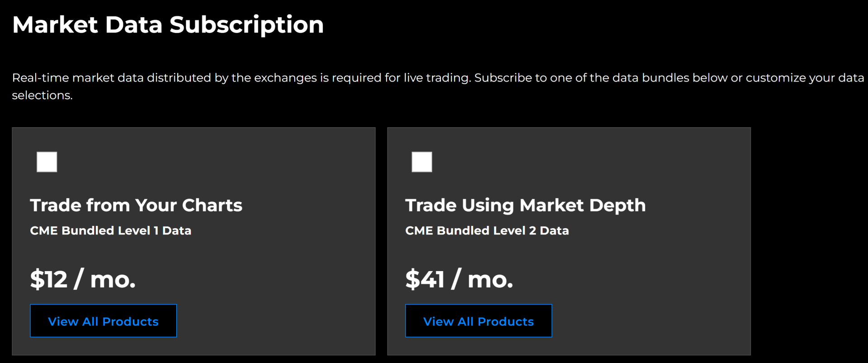This screenshot has width=868, height=363.
Task: Click "Subscription" in the page title
Action: click(246, 25)
